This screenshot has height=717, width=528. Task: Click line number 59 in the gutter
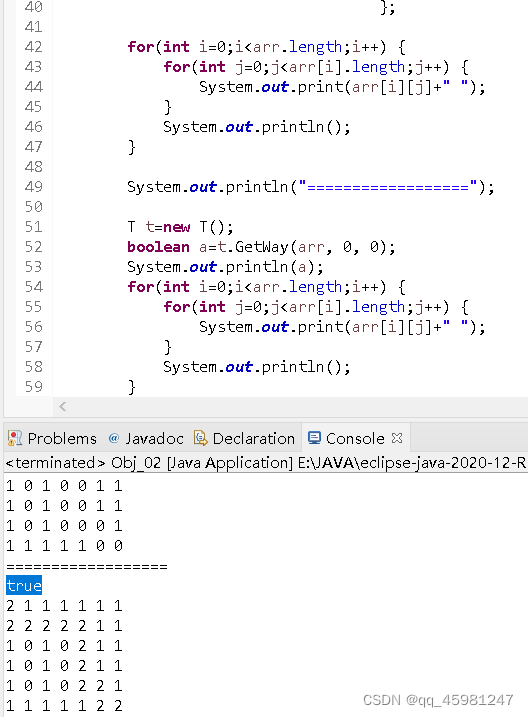pos(33,387)
